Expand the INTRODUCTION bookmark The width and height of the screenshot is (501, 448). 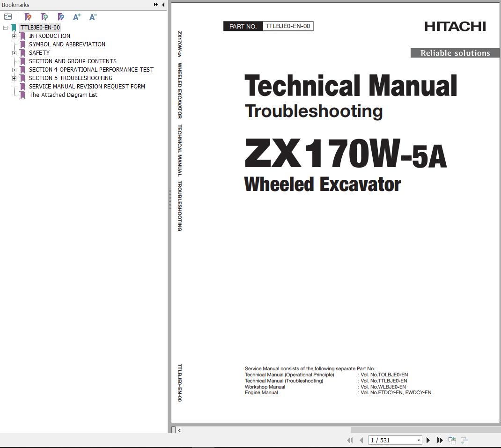pyautogui.click(x=14, y=36)
